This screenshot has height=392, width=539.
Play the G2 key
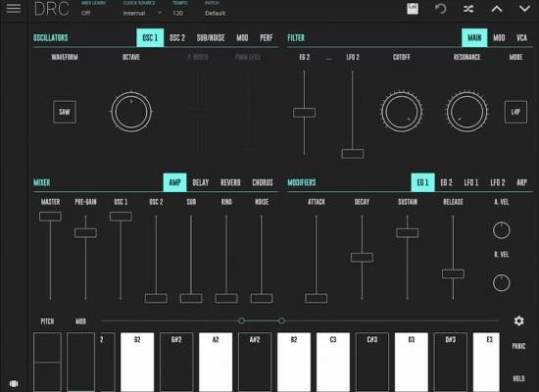pos(137,362)
